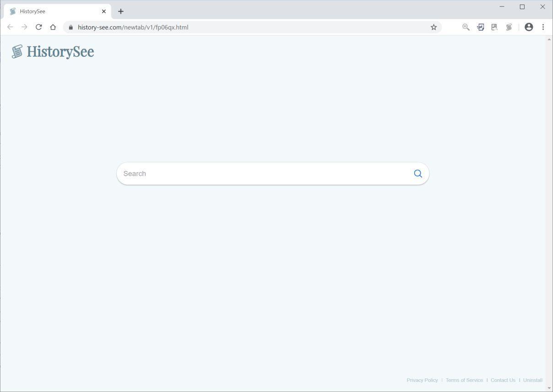Open the magnifier extension icon in toolbar
553x392 pixels.
coord(466,27)
